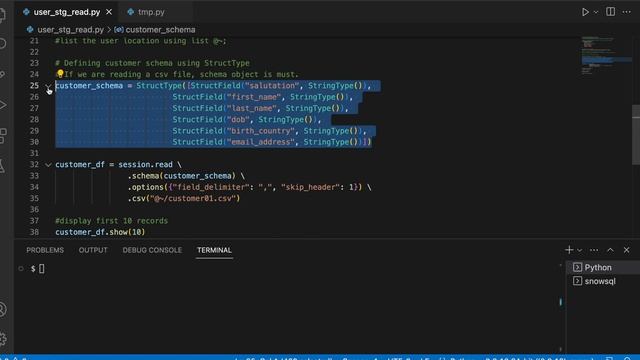Click the "skip_header" option on line 34
The width and height of the screenshot is (640, 360).
(x=310, y=187)
